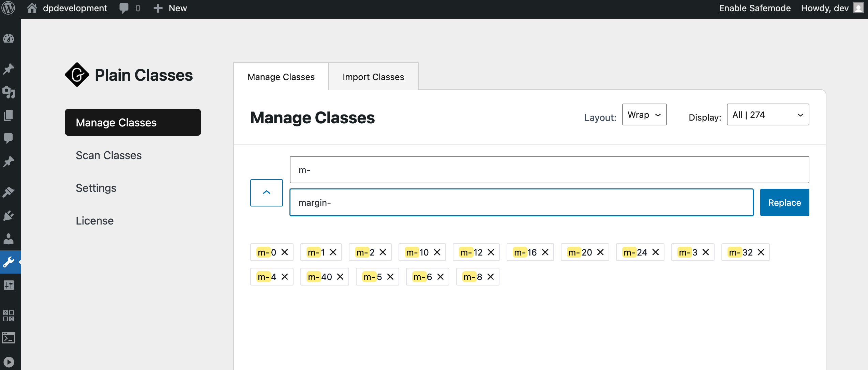
Task: Remove the m-12 class
Action: 491,252
